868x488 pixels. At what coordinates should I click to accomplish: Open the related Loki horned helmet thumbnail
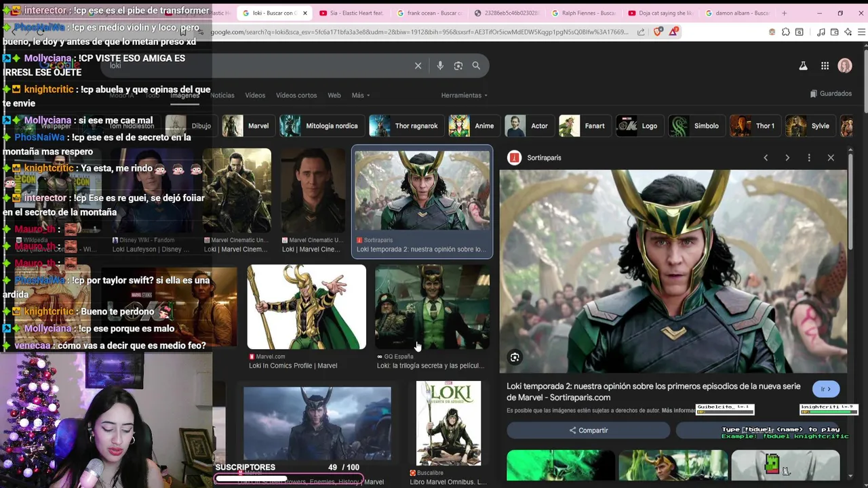[x=673, y=466]
